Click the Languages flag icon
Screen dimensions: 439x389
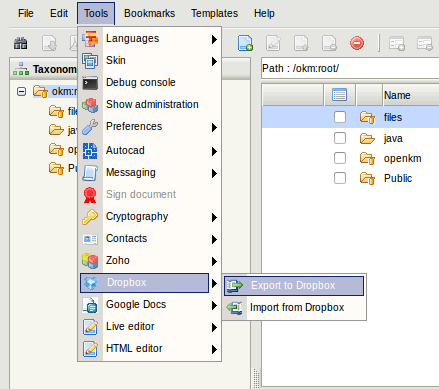point(90,38)
